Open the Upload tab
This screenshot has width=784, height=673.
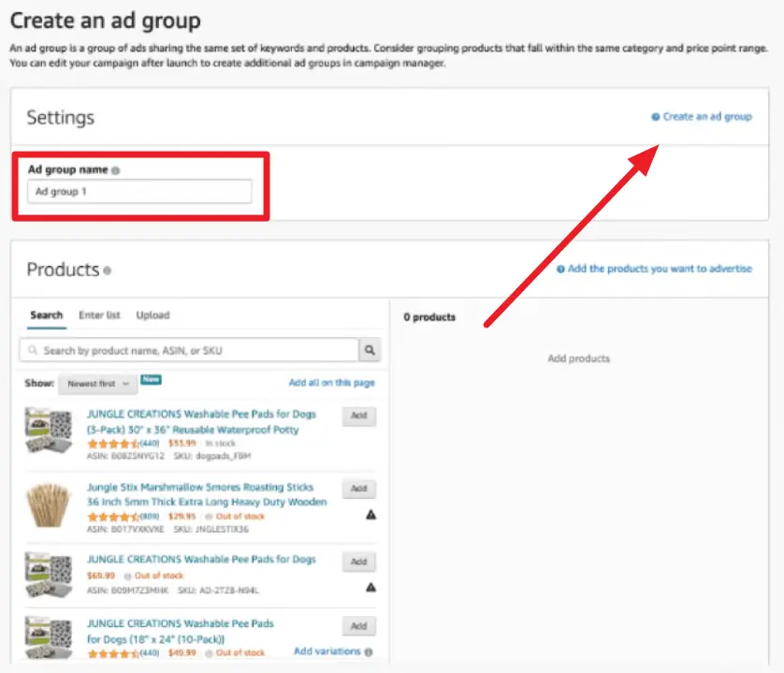coord(152,315)
